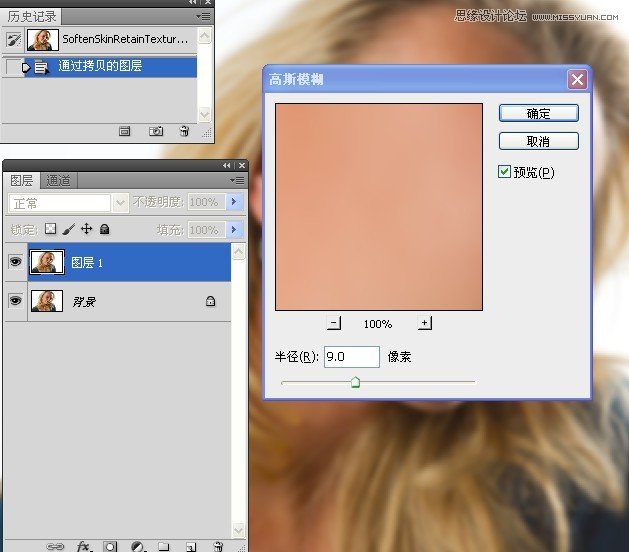
Task: Toggle lock transparent pixels icon
Action: coord(51,229)
